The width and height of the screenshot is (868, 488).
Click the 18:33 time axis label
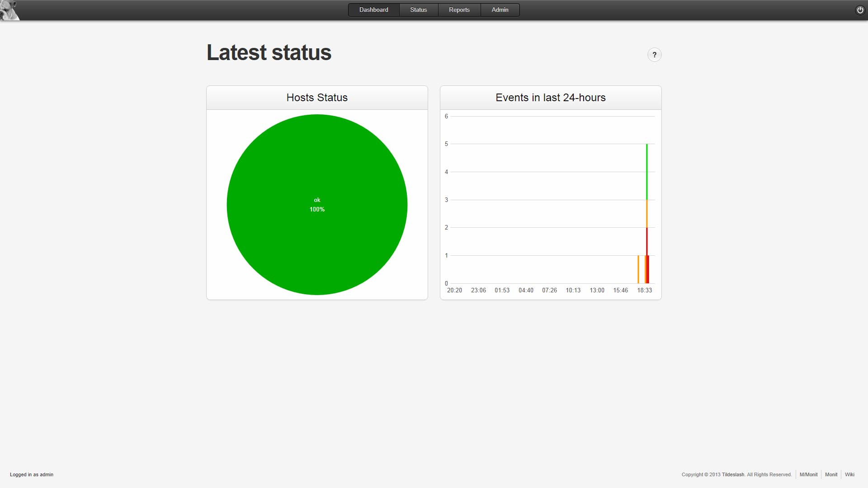coord(644,290)
